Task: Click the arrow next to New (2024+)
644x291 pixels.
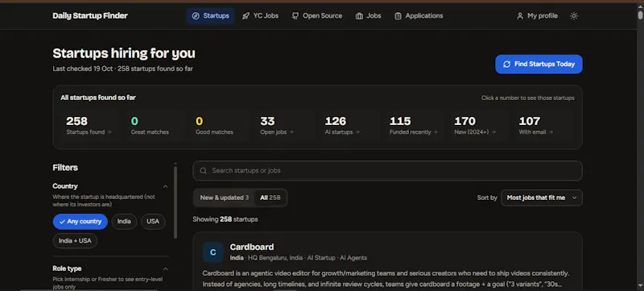Action: click(x=493, y=132)
